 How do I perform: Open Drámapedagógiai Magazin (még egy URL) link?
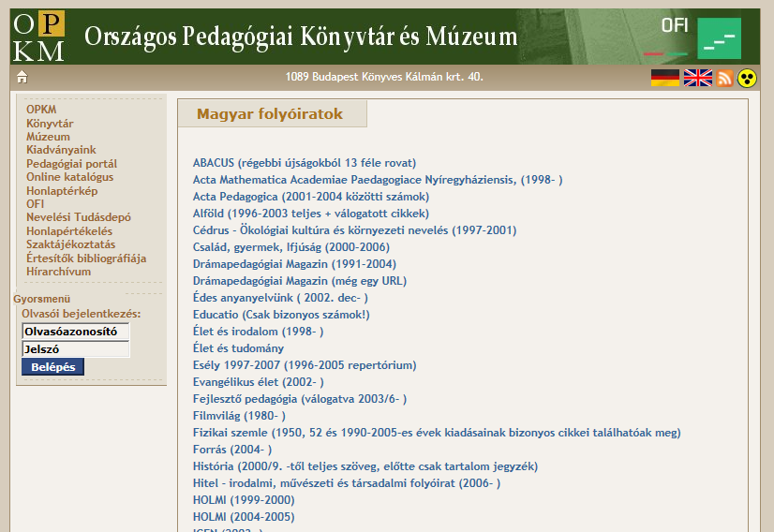click(x=300, y=281)
